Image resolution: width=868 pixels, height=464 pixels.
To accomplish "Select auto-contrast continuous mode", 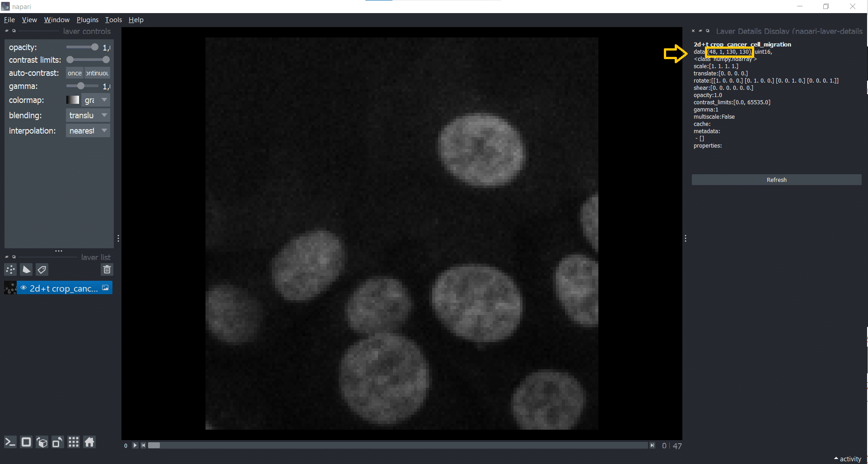I will click(97, 73).
